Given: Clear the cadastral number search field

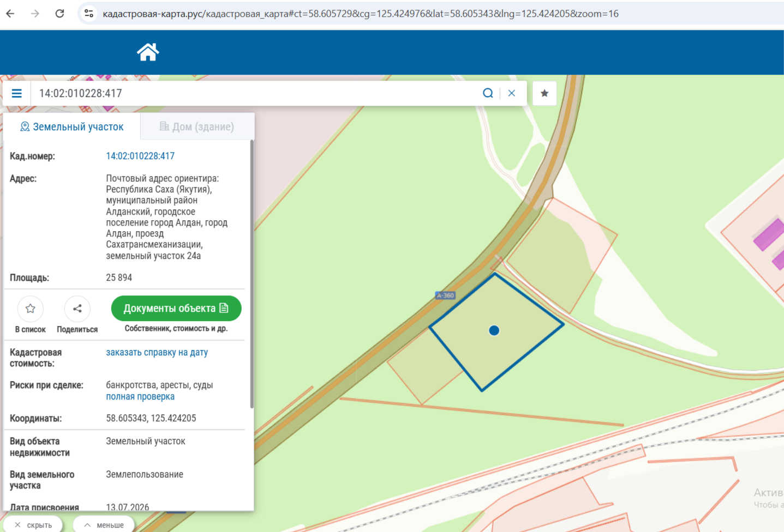Looking at the screenshot, I should pos(512,93).
